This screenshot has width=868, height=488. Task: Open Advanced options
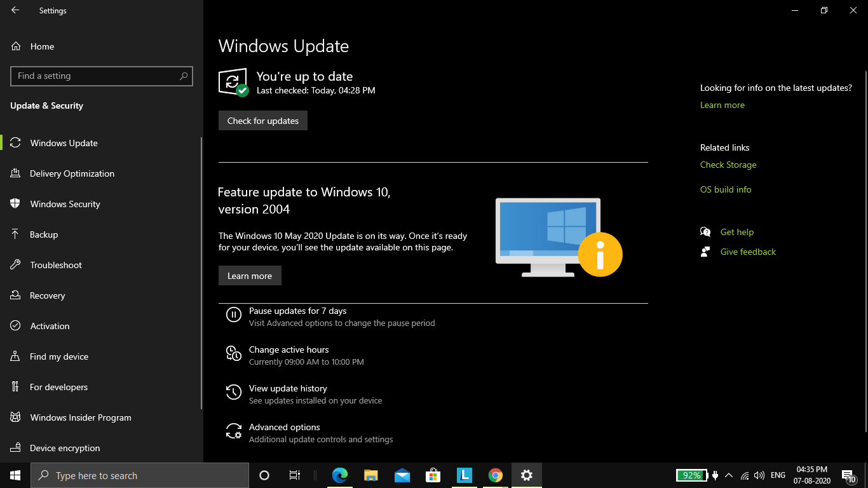point(285,427)
